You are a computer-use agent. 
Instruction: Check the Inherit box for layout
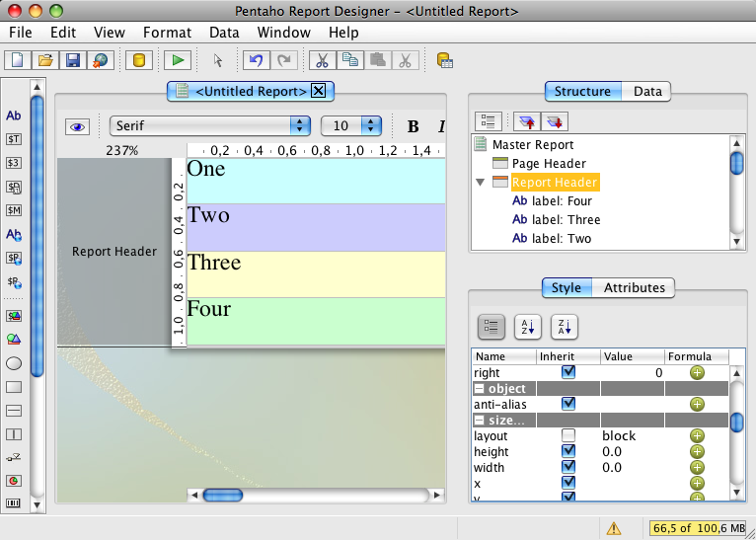pyautogui.click(x=568, y=435)
